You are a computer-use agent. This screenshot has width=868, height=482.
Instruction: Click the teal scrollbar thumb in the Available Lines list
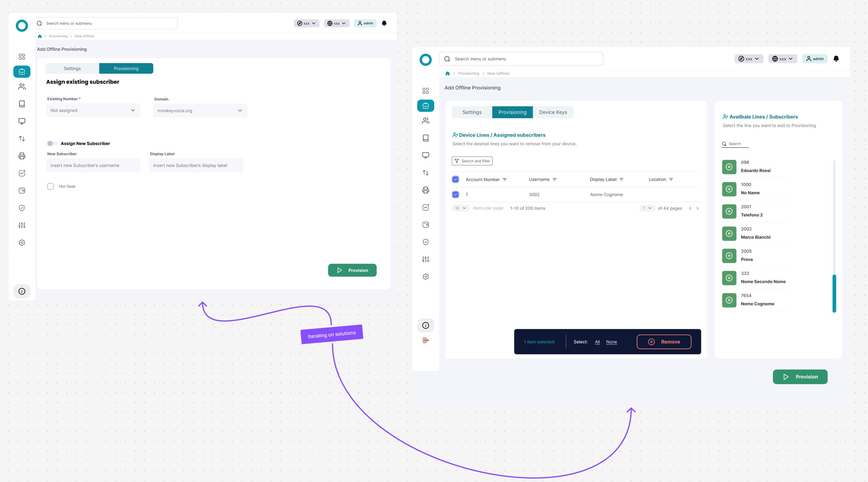834,293
